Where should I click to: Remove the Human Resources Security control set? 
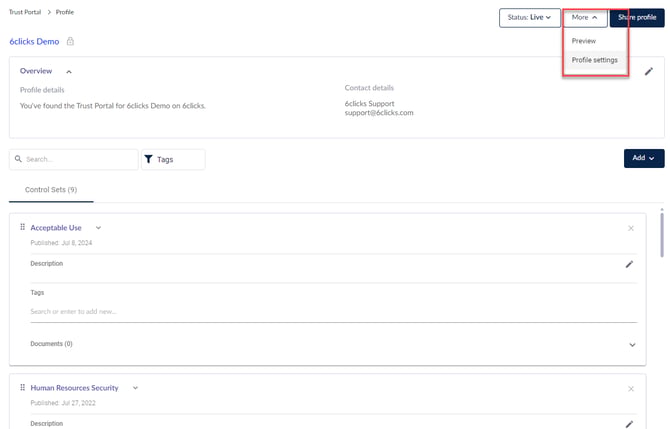(631, 388)
